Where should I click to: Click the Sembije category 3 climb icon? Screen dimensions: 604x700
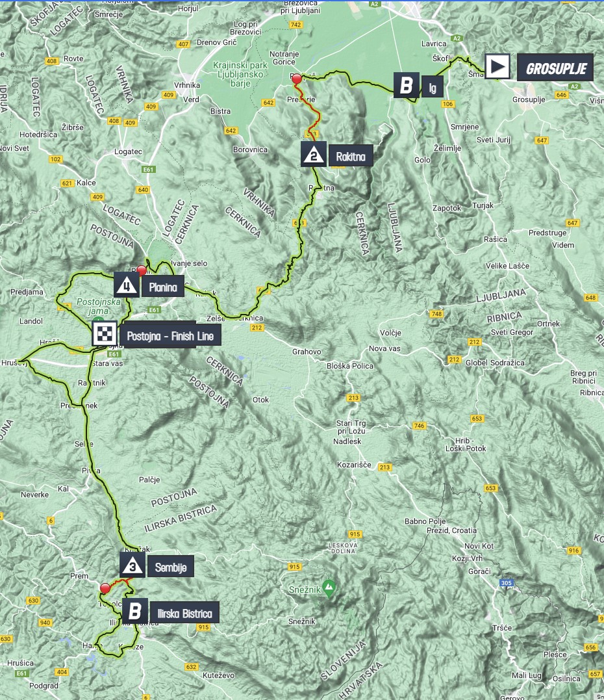(132, 565)
